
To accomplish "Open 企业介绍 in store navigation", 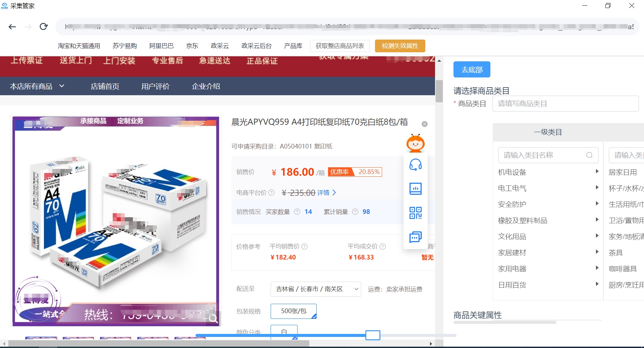I will (x=206, y=86).
